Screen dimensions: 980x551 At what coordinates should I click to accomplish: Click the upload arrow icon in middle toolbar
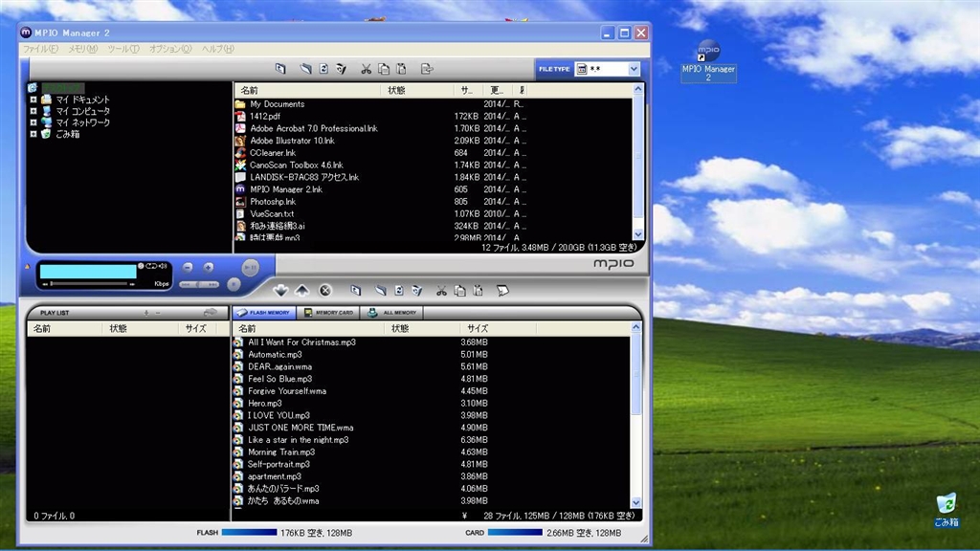click(302, 291)
